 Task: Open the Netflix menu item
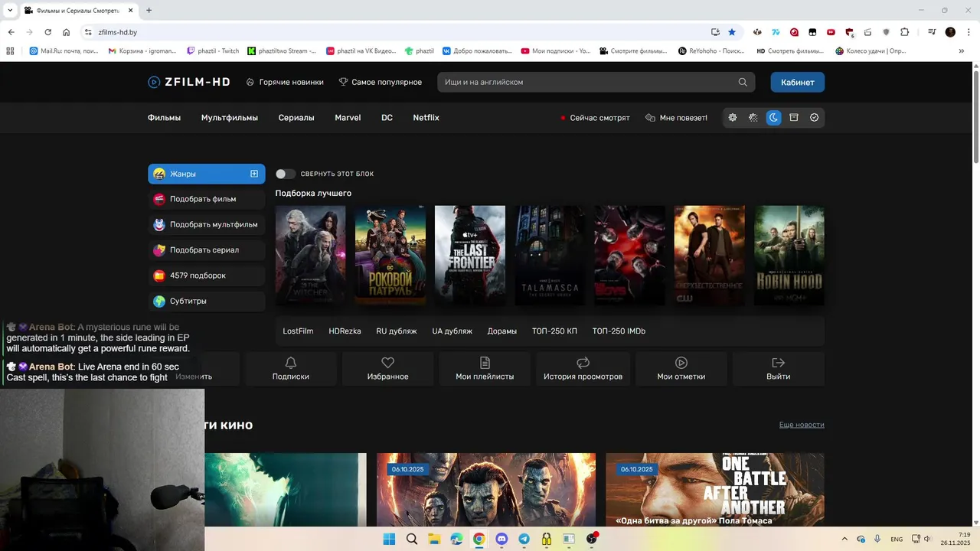tap(426, 118)
